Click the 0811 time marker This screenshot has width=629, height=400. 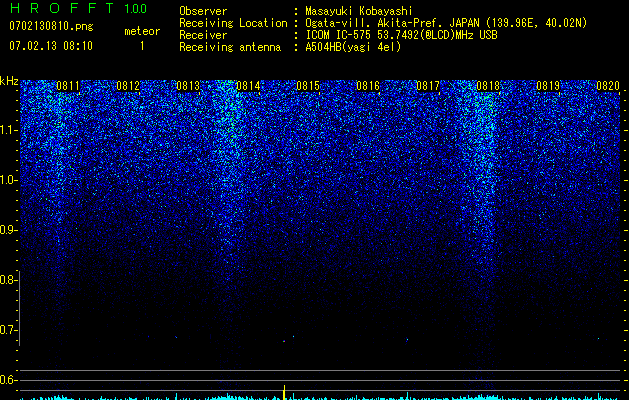coord(68,86)
